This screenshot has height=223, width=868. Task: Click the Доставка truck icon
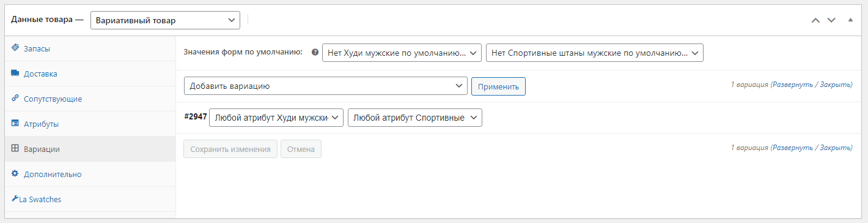(x=15, y=74)
